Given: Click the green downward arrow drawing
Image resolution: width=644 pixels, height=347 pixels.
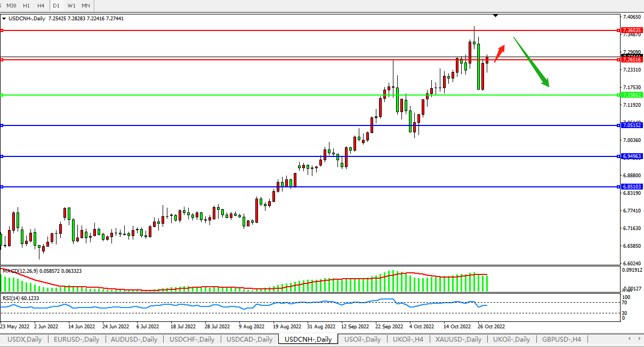Looking at the screenshot, I should click(x=531, y=61).
